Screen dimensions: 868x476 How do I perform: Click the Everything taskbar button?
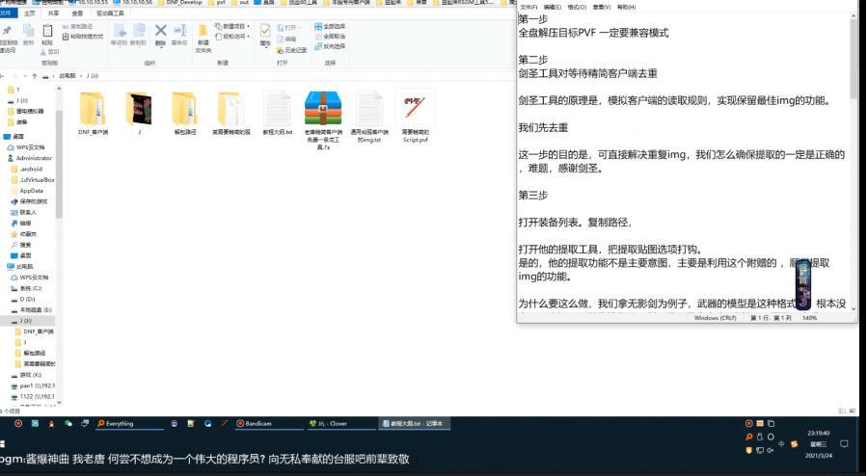point(130,423)
